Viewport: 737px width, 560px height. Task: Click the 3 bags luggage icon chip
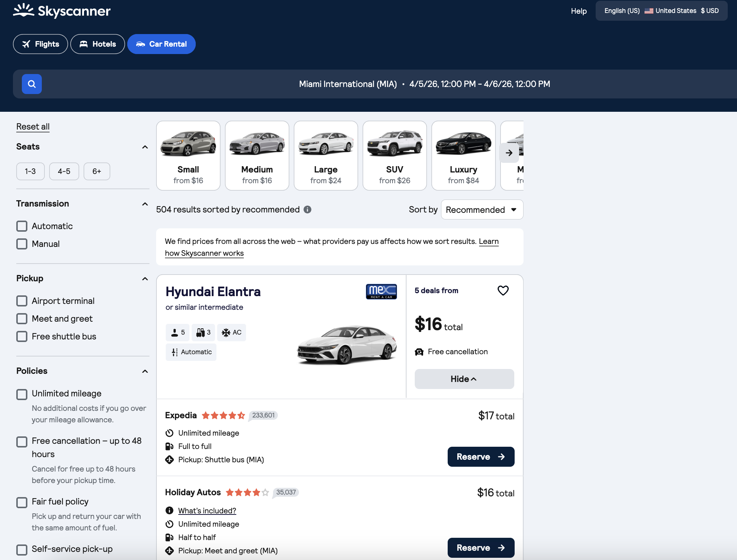tap(203, 332)
